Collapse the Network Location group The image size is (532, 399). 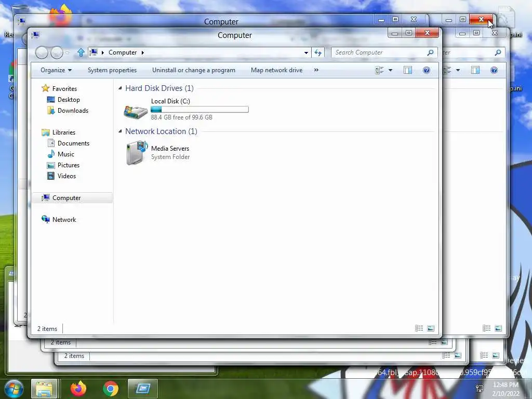click(120, 131)
